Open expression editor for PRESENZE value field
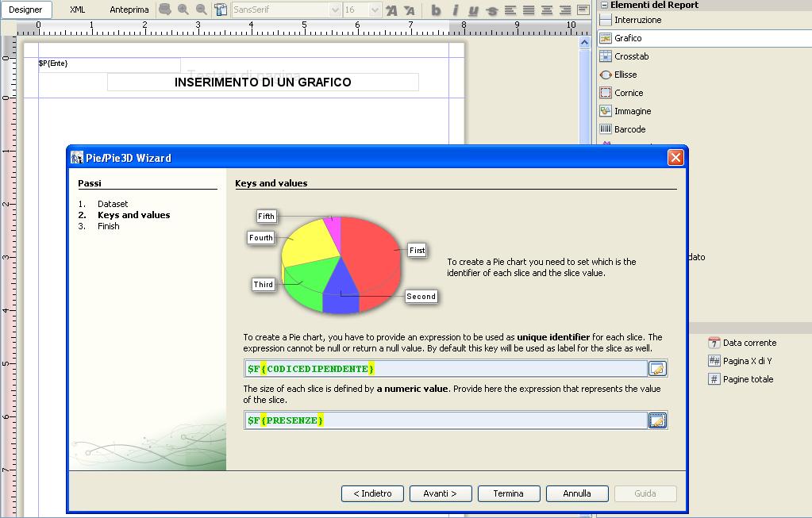The height and width of the screenshot is (518, 812). pyautogui.click(x=657, y=420)
